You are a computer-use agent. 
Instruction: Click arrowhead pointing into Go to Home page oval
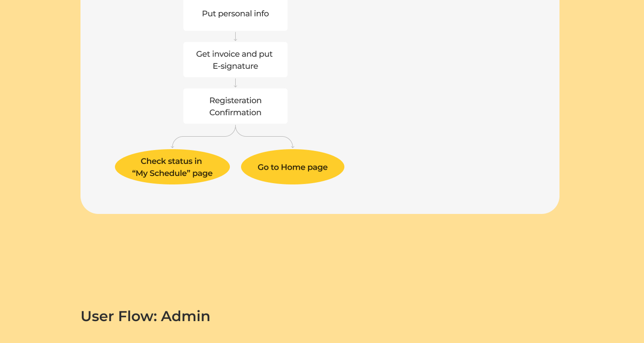click(292, 146)
